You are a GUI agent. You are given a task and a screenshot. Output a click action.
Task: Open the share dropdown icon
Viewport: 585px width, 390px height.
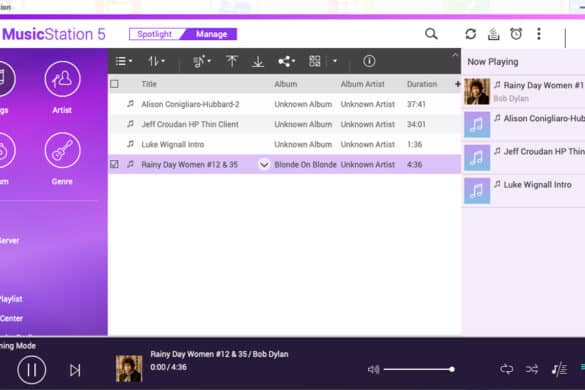(x=287, y=61)
